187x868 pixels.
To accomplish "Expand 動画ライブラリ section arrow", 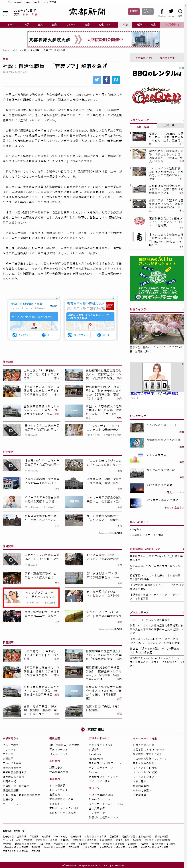I will tap(183, 309).
